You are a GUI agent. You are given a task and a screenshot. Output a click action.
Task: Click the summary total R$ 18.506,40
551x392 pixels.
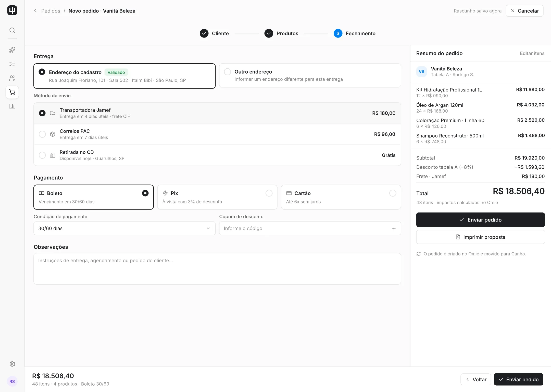(x=519, y=191)
